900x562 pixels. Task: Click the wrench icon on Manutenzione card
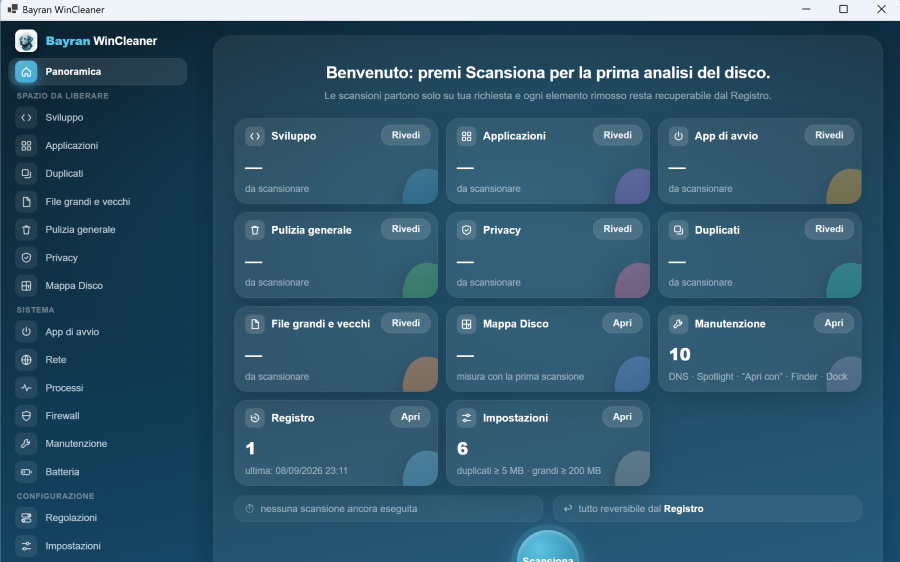click(678, 324)
